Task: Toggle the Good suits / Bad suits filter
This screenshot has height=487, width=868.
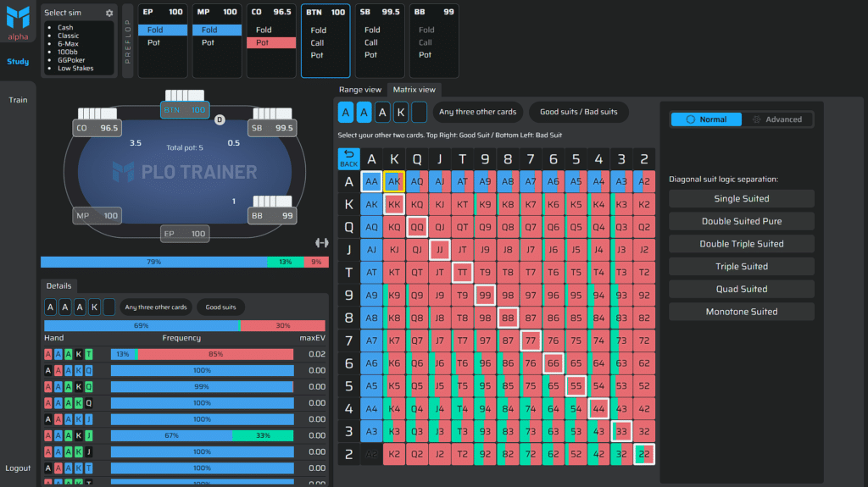Action: click(x=578, y=112)
